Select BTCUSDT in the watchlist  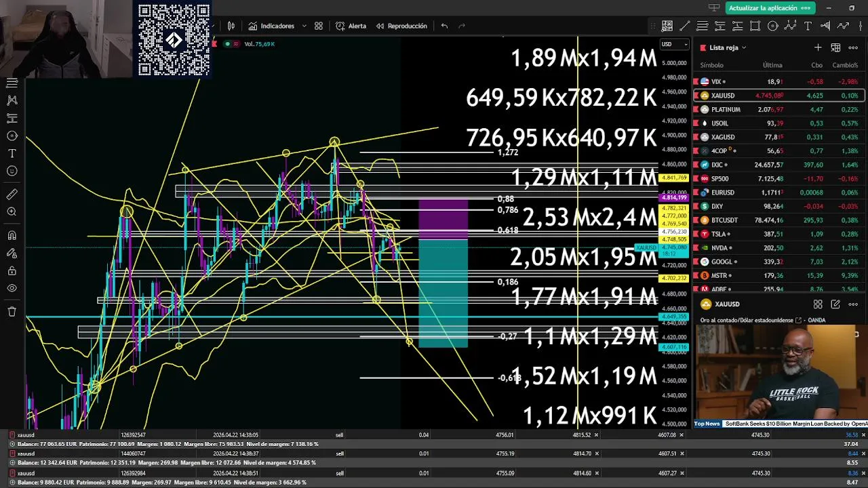click(778, 220)
